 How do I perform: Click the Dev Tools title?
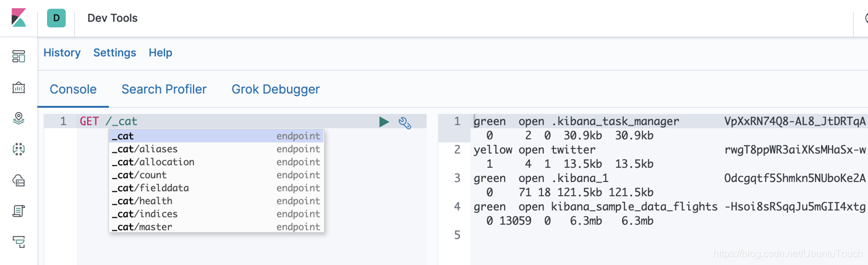(113, 18)
